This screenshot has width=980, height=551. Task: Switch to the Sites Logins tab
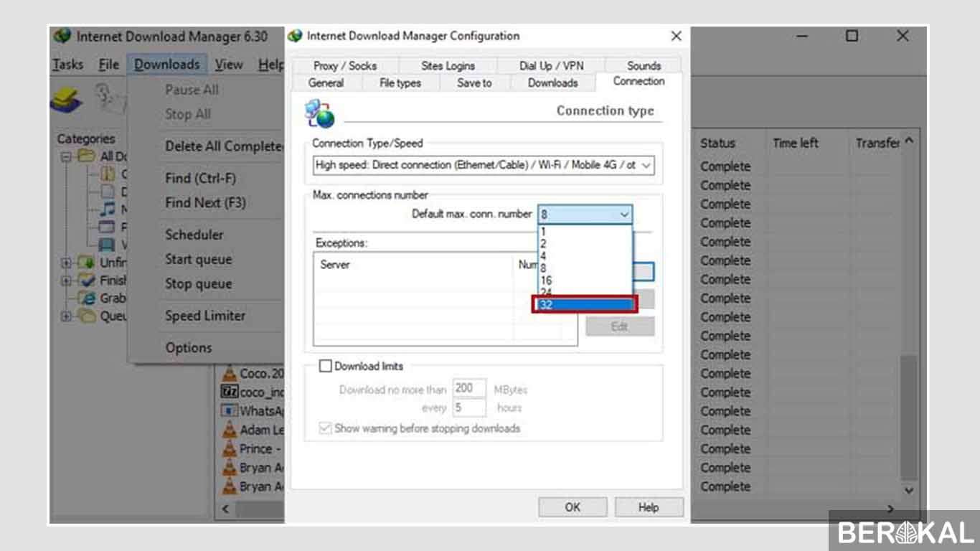448,65
